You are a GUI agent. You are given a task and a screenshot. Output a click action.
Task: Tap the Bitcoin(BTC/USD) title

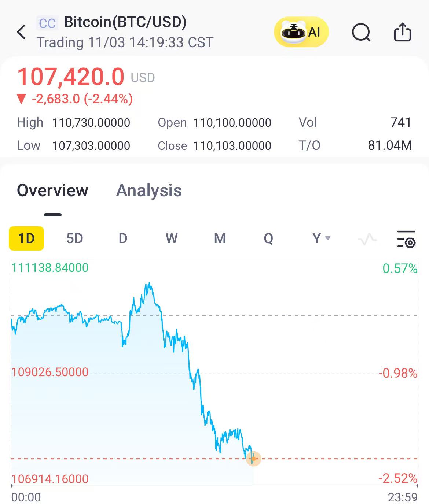pos(125,22)
